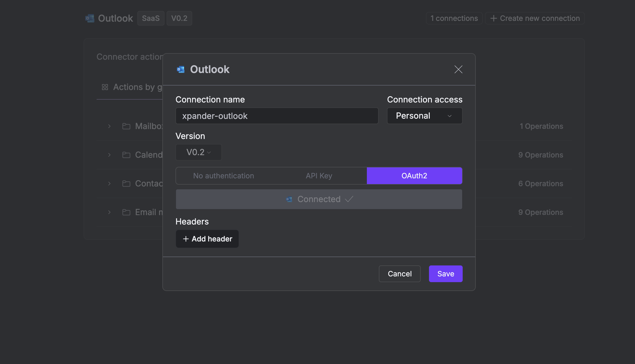Close the Outlook connection dialog
Image resolution: width=635 pixels, height=364 pixels.
[x=458, y=69]
